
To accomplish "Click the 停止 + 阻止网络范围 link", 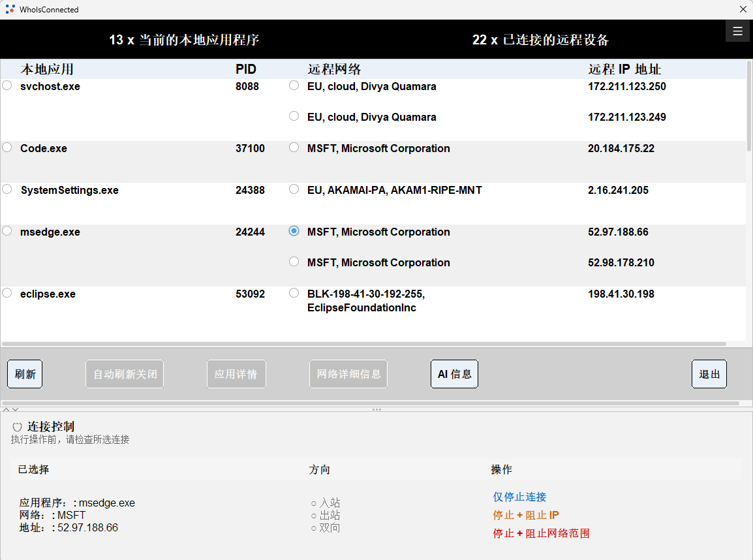I will pyautogui.click(x=541, y=533).
